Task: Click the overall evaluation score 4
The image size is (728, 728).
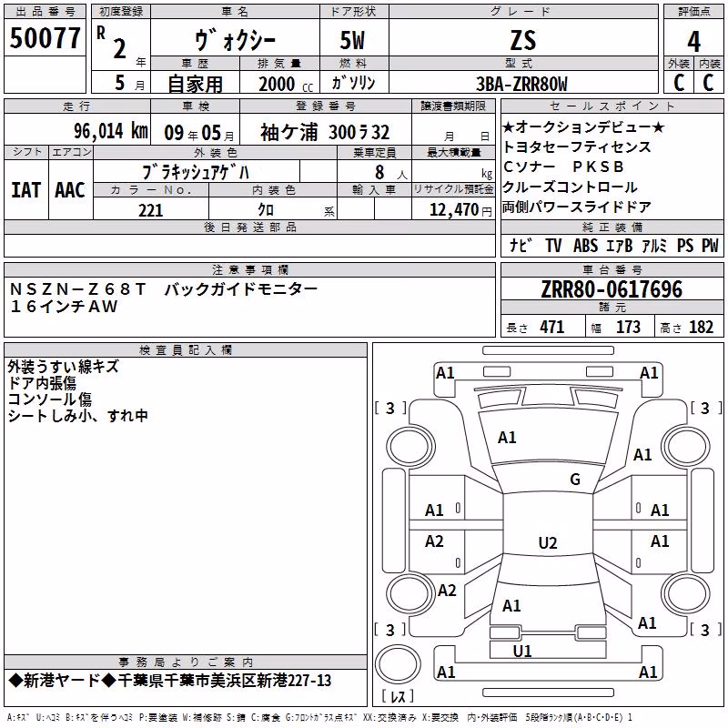Action: coord(693,42)
